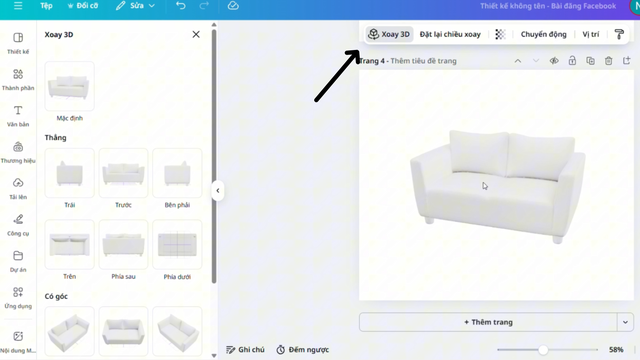
Task: Open the transparency checkerboard icon
Action: 500,34
